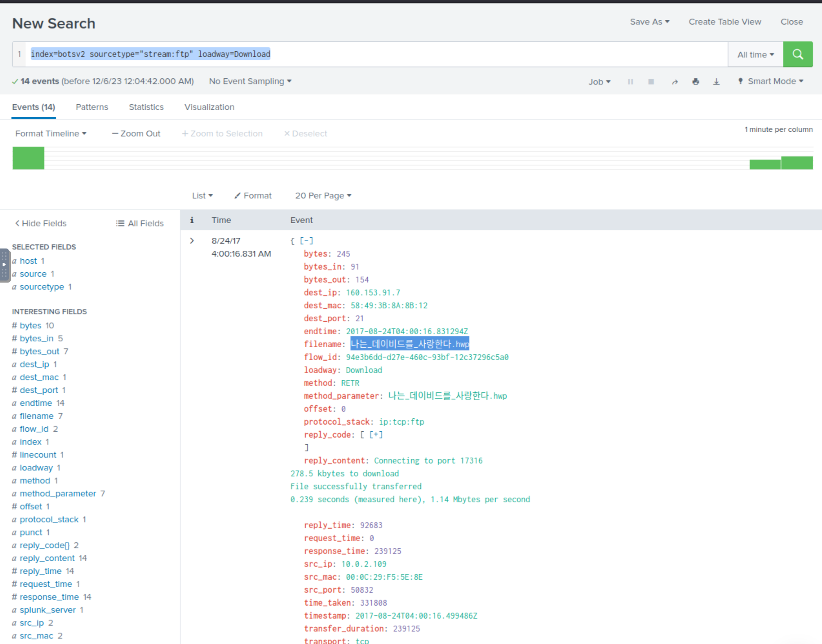822x644 pixels.
Task: Expand reply_code array with [+]
Action: click(376, 435)
